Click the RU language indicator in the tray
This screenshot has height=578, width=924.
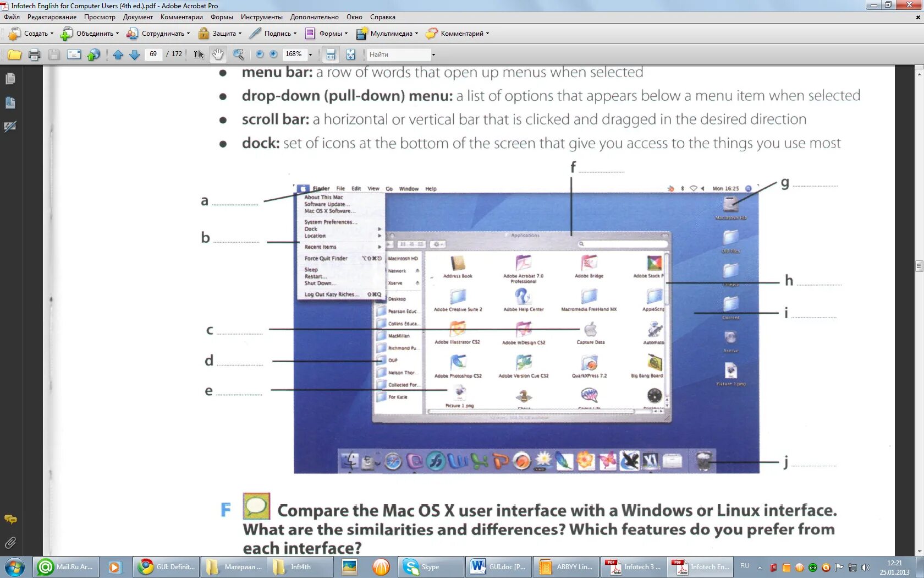745,566
